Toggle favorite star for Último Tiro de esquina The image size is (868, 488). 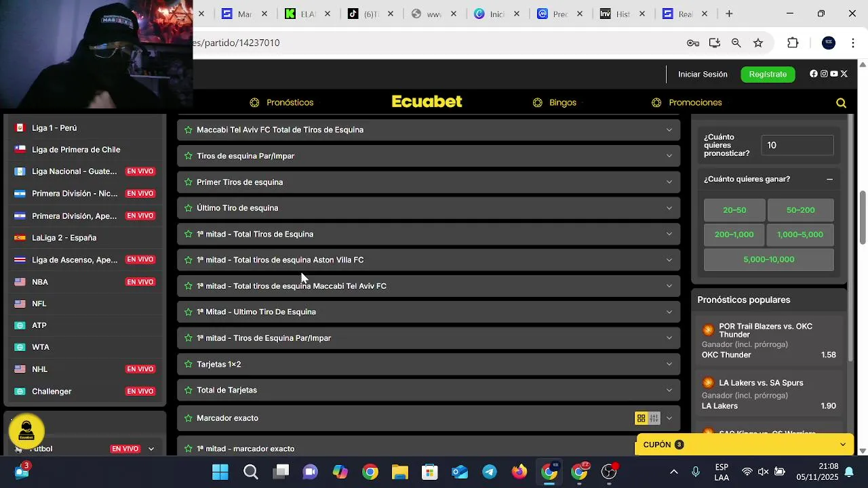(x=189, y=208)
